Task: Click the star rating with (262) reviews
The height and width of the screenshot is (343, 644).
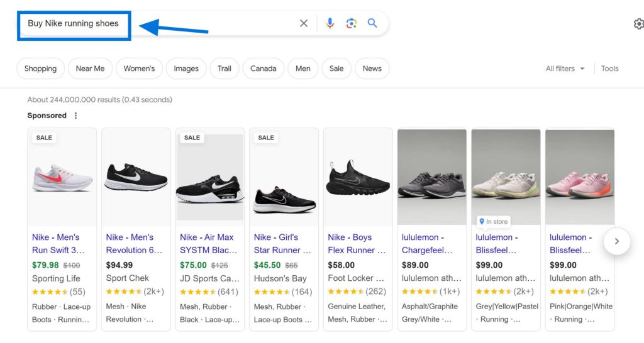Action: [x=357, y=291]
